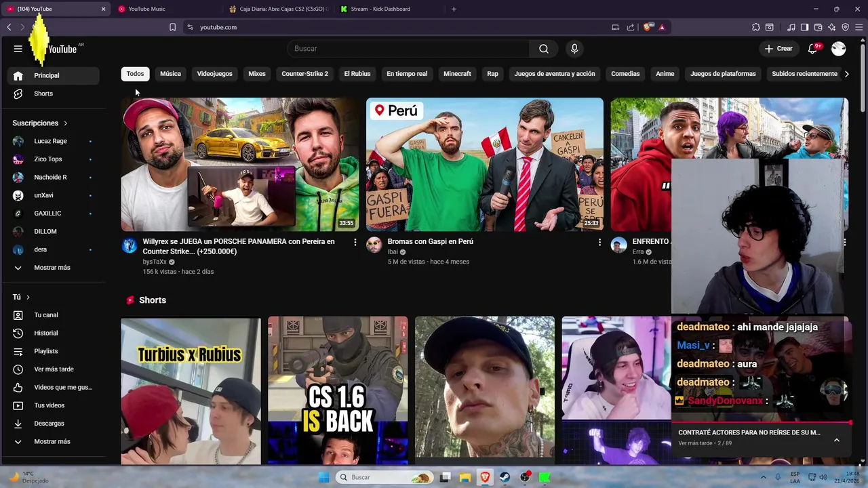Screen dimensions: 868x488
Task: Start voice search with the microphone icon
Action: [x=574, y=49]
